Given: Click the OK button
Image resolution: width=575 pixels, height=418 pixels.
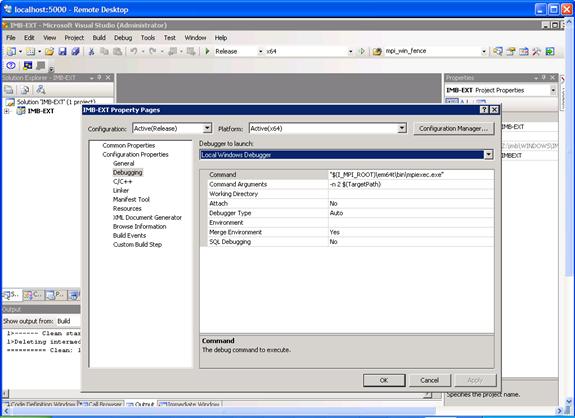Looking at the screenshot, I should click(x=384, y=380).
